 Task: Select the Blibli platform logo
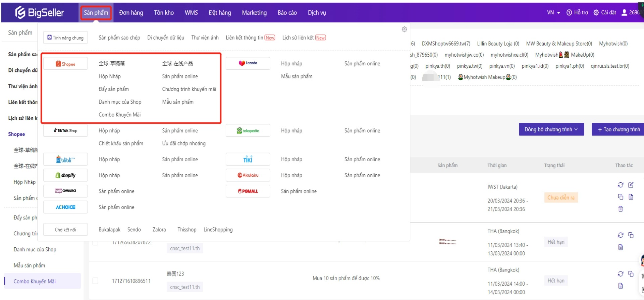click(65, 159)
